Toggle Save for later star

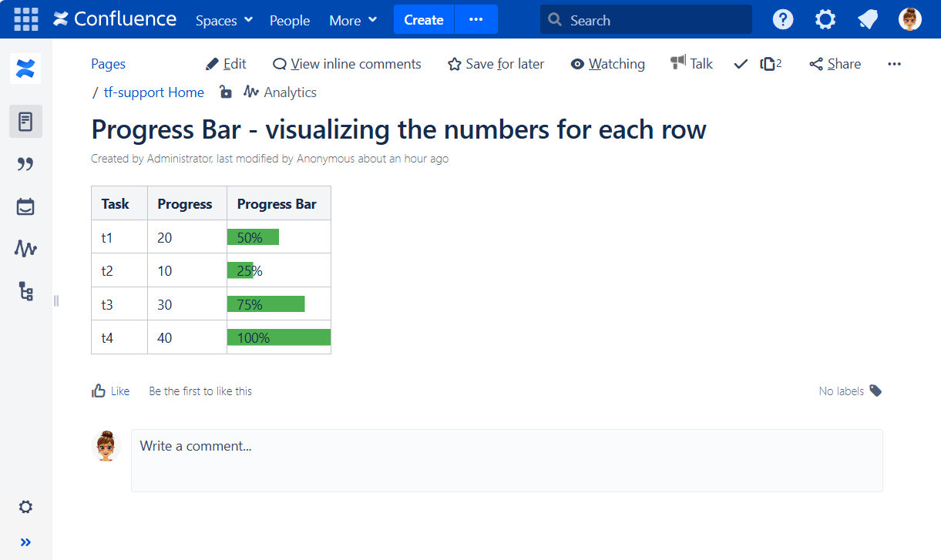(x=496, y=64)
